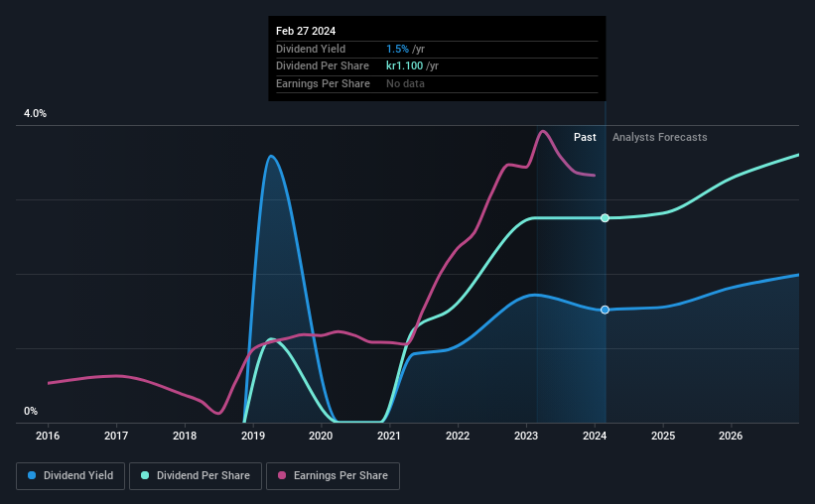The width and height of the screenshot is (815, 504).
Task: Click the 4.0% y-axis label
Action: (x=35, y=113)
